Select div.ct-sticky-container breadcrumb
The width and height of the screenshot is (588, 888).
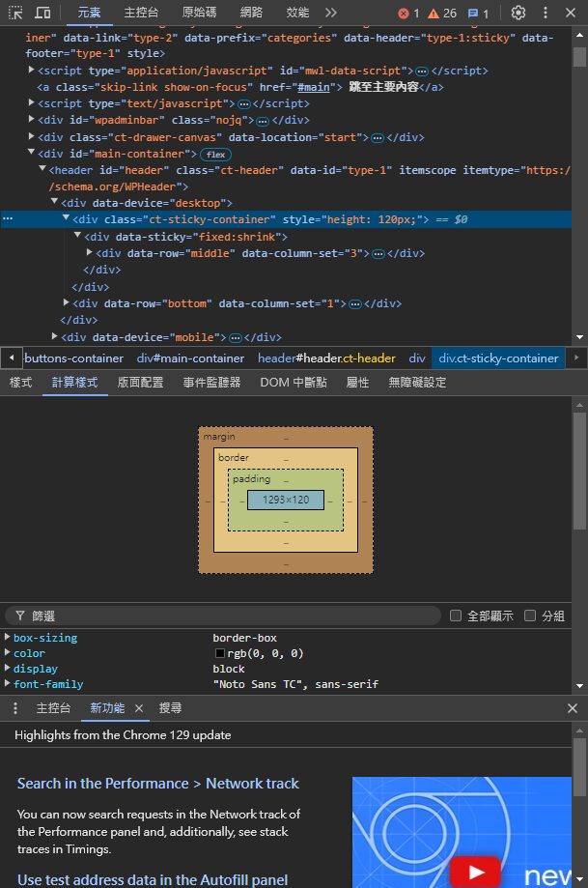coord(498,358)
